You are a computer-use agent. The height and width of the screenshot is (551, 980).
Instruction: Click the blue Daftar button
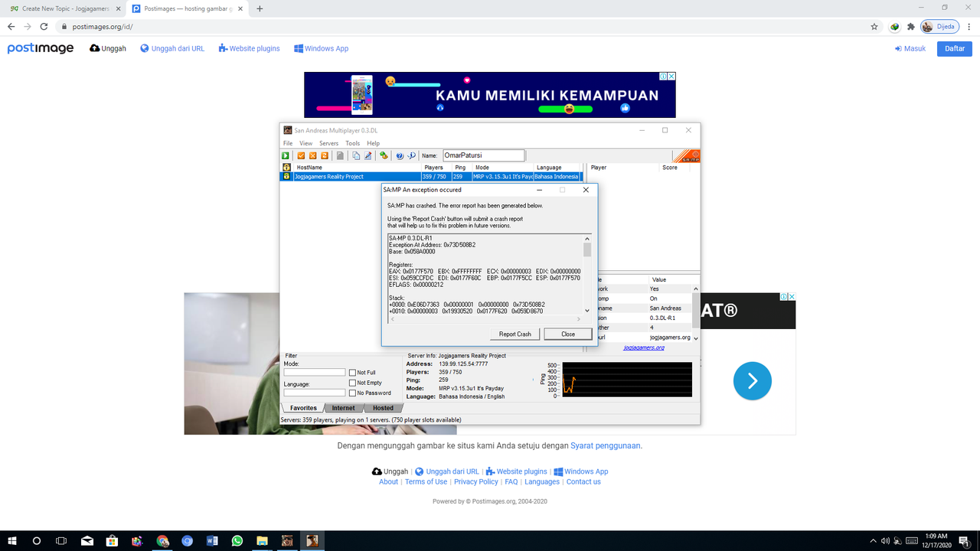(x=954, y=48)
